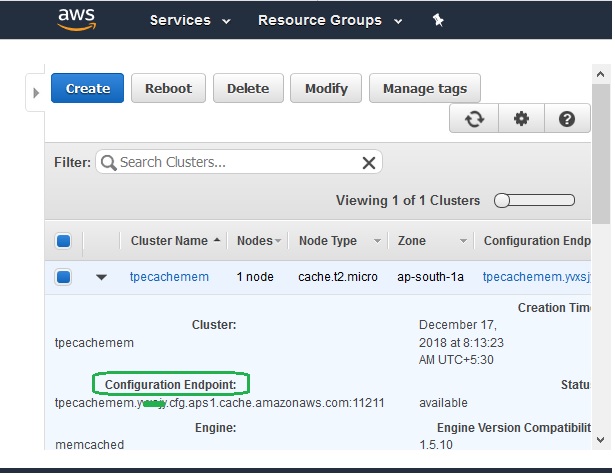Open the help question mark icon
The width and height of the screenshot is (615, 475).
pyautogui.click(x=567, y=119)
